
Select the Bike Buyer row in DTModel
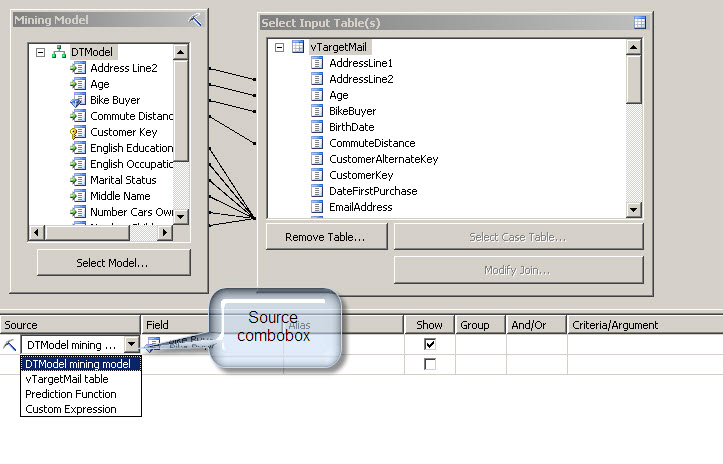pos(115,100)
